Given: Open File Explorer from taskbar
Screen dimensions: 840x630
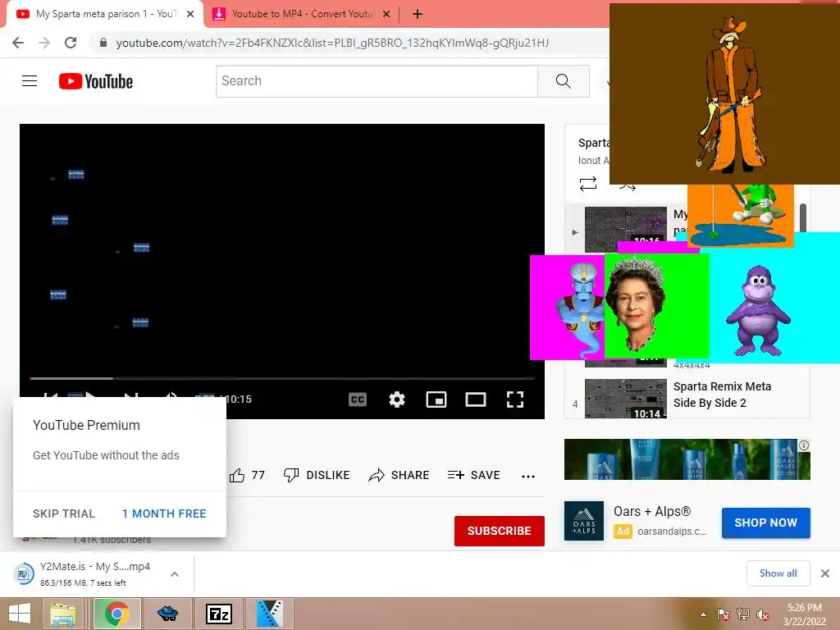Looking at the screenshot, I should point(62,614).
